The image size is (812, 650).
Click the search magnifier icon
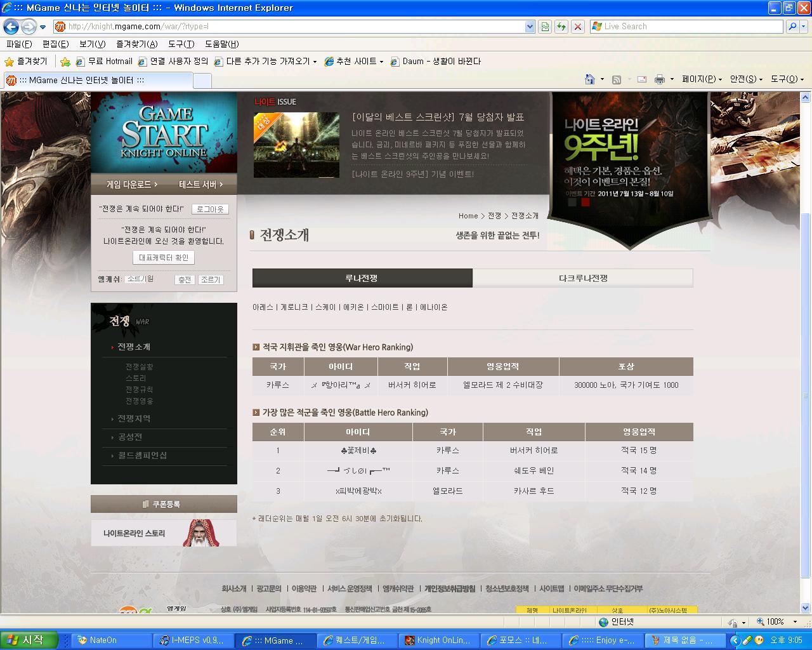pos(792,27)
